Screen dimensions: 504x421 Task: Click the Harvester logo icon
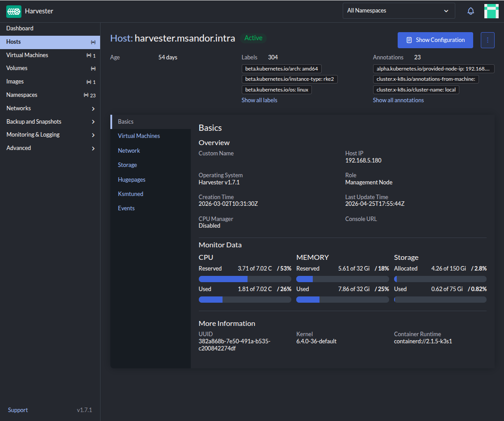(14, 11)
